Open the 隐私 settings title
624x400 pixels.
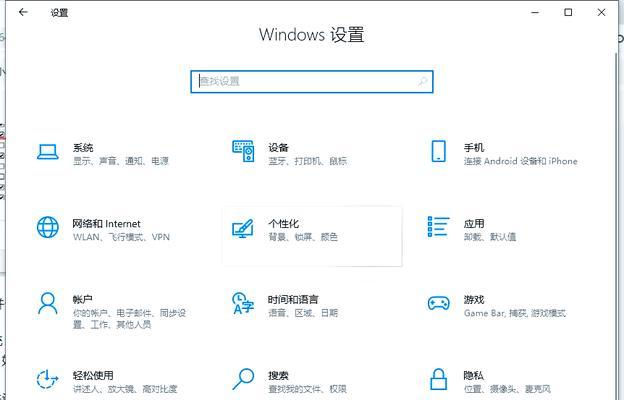[474, 376]
